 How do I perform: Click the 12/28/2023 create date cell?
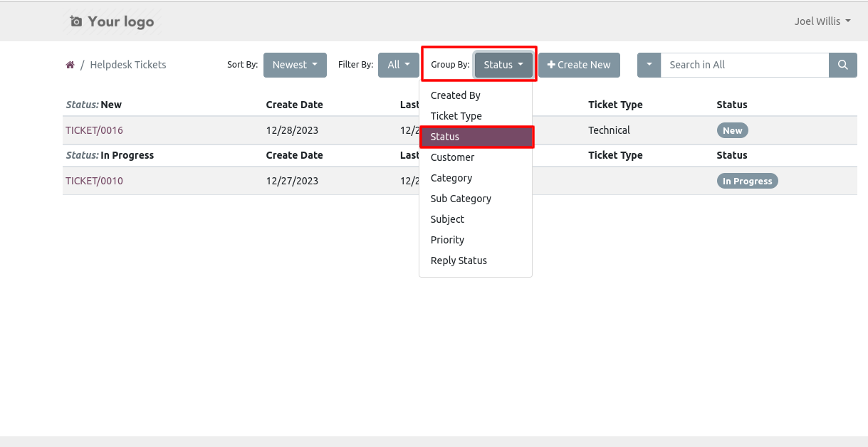pos(292,130)
